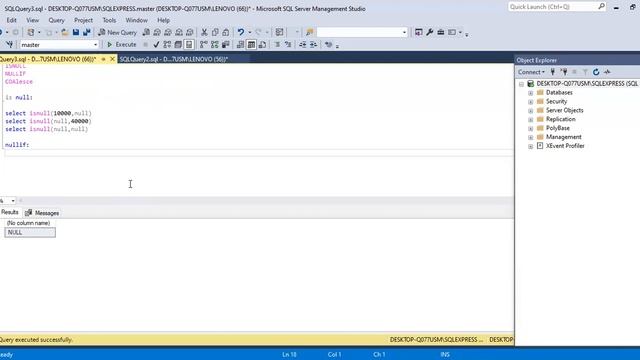This screenshot has width=640, height=360.
Task: Expand the Replication folder
Action: click(531, 120)
